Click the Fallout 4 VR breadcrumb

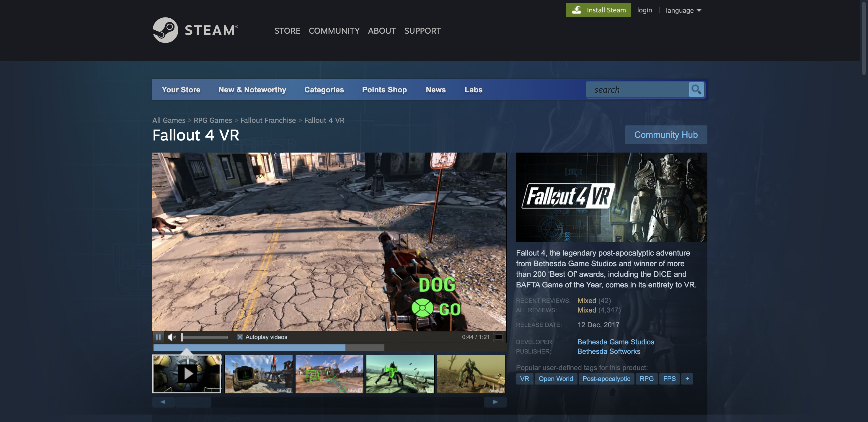(x=324, y=120)
